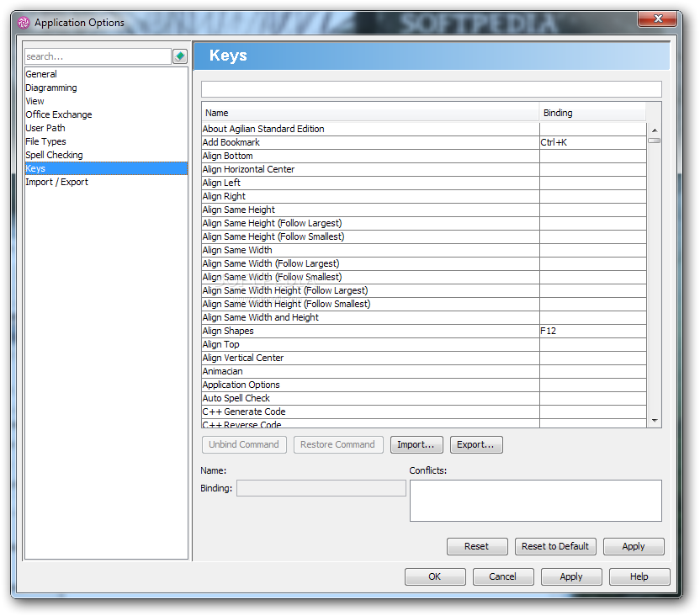Click the Cancel button
Image resolution: width=700 pixels, height=616 pixels.
pos(503,576)
